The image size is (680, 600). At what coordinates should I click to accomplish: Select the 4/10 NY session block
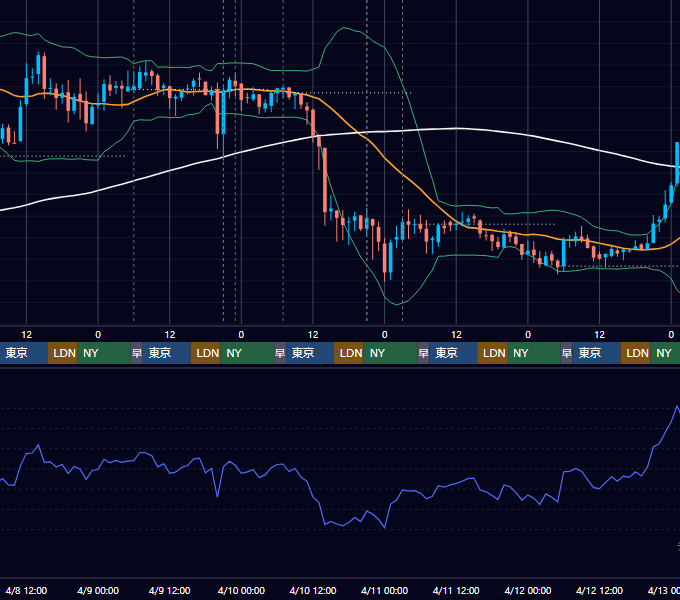[390, 353]
